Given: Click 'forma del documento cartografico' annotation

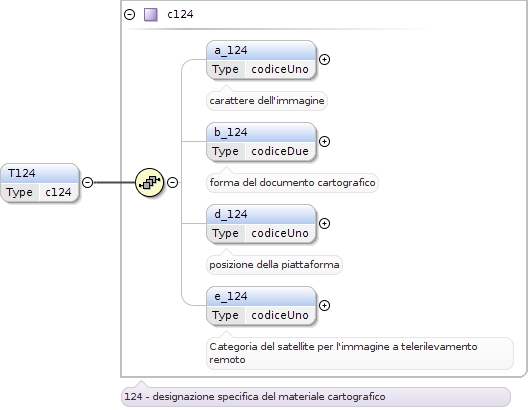Looking at the screenshot, I should coord(292,183).
